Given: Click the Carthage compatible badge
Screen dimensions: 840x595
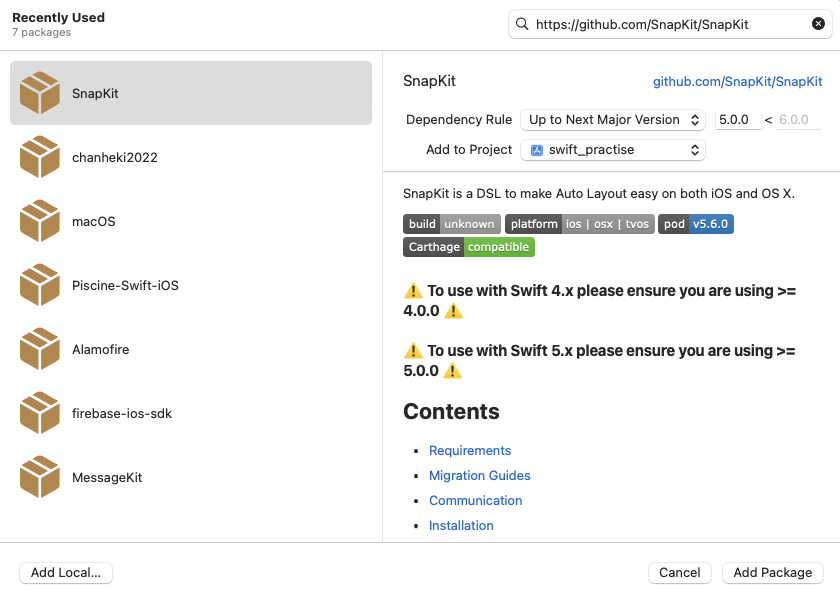Looking at the screenshot, I should pos(469,247).
